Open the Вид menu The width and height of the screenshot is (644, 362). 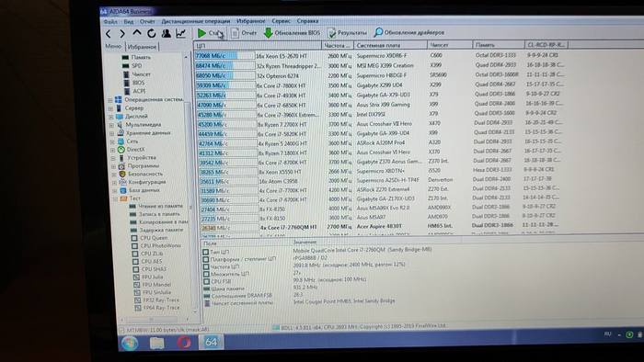(129, 22)
